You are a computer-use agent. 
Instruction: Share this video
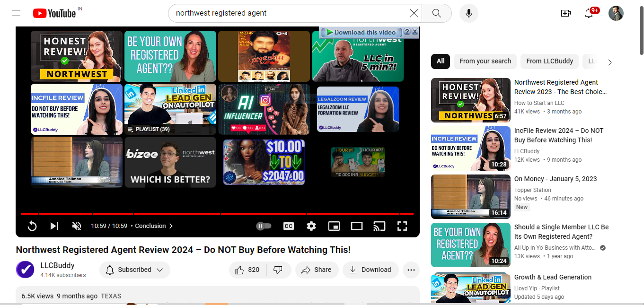tap(317, 270)
